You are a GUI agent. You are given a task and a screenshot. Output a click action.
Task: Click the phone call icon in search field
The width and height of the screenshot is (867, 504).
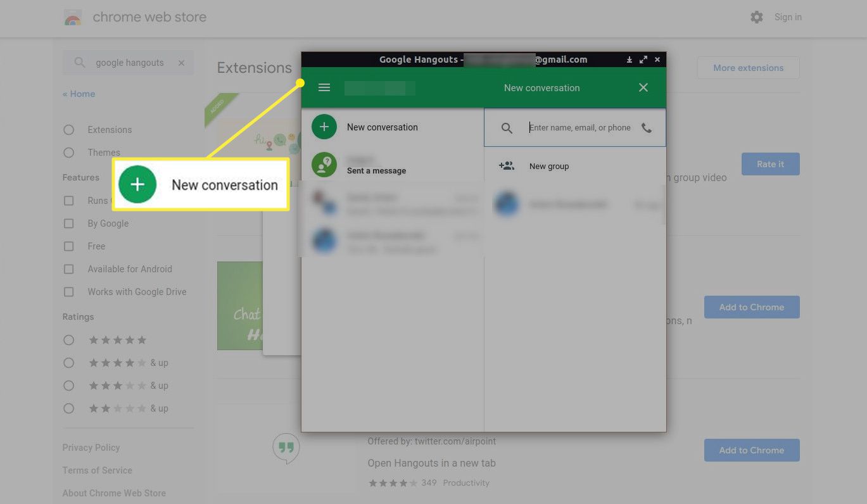point(647,128)
